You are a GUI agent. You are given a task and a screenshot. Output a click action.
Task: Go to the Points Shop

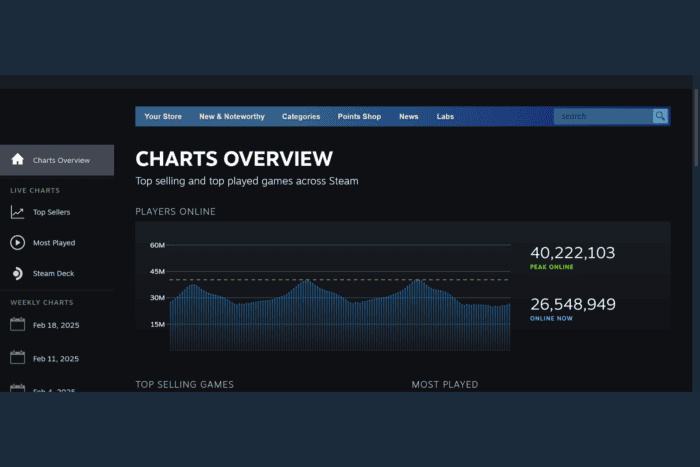pos(359,117)
